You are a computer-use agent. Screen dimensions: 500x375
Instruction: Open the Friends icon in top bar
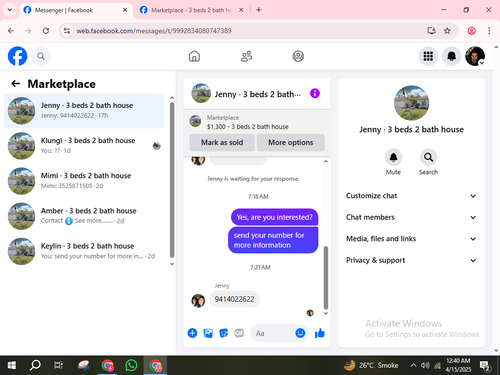coord(246,56)
